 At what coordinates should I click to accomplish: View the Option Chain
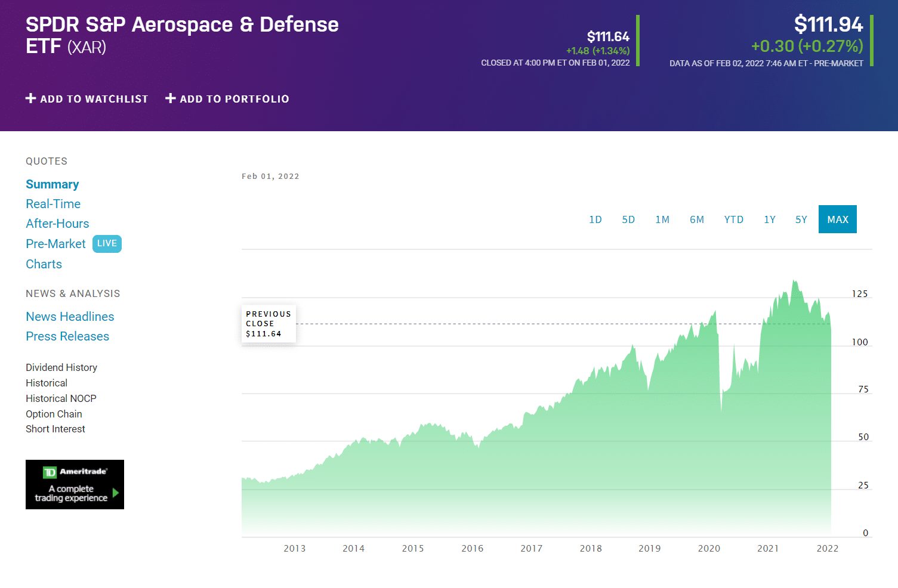click(x=54, y=413)
